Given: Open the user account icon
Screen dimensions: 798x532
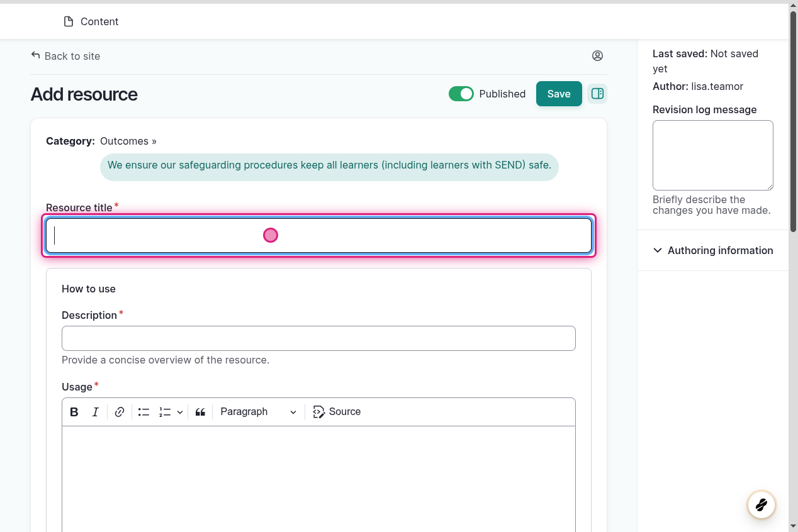Looking at the screenshot, I should 598,55.
